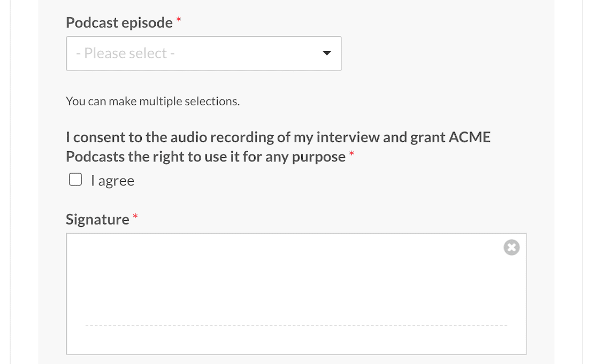
Task: Click the consent statement heading about audio recording
Action: pos(278,147)
